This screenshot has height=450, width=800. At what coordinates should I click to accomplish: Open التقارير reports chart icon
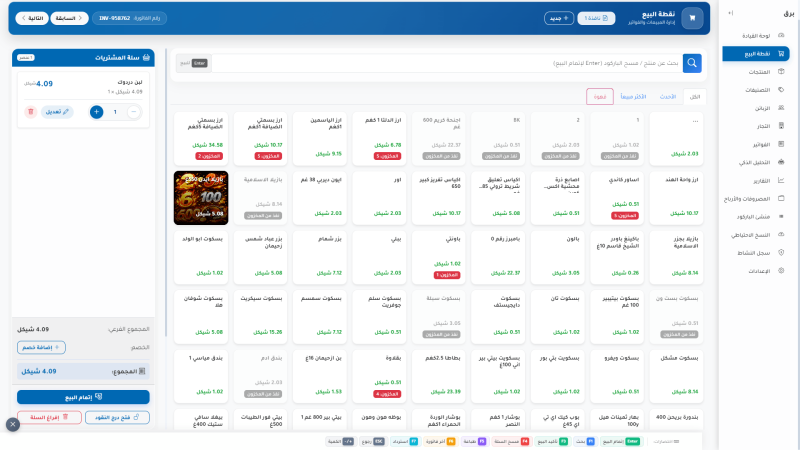click(x=781, y=181)
